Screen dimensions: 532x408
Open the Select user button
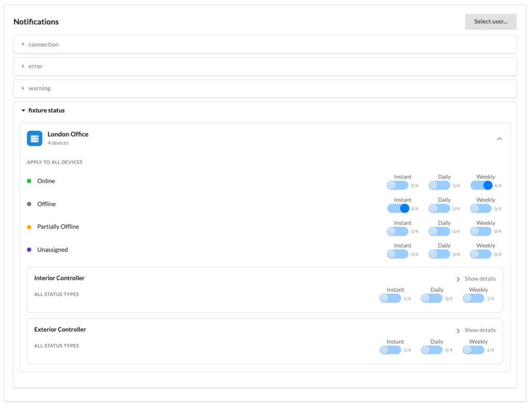pos(490,22)
